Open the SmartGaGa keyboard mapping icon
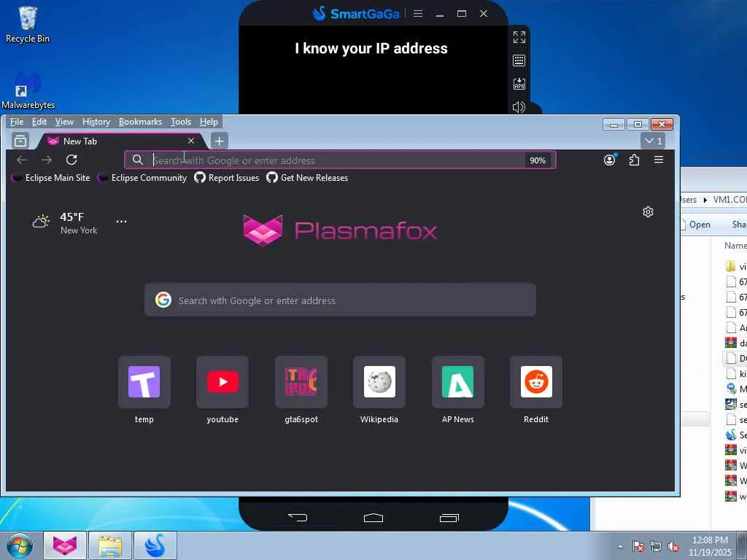747x560 pixels. pos(519,61)
